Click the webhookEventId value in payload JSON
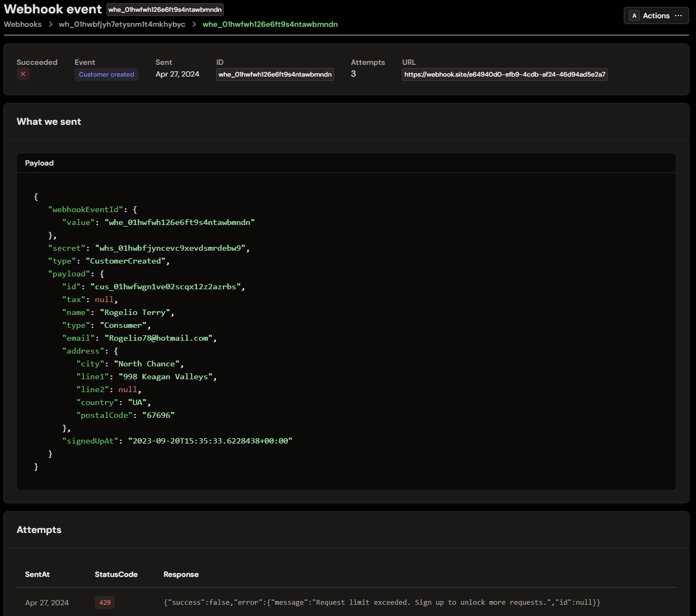 point(179,222)
